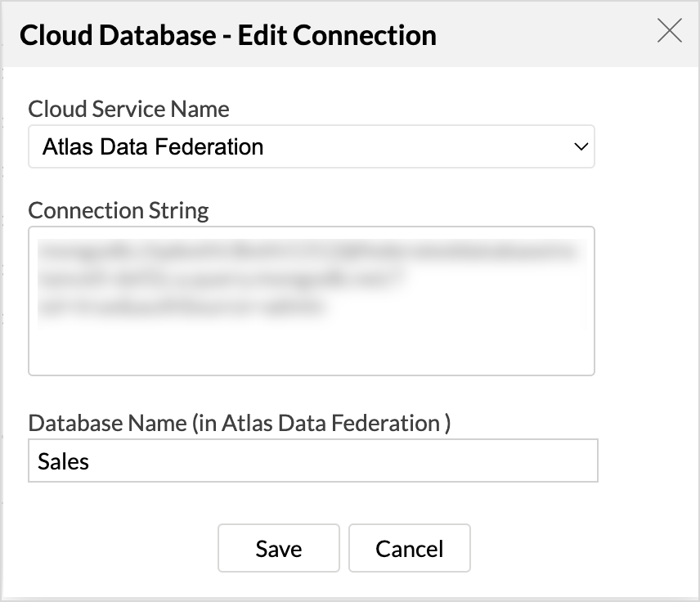
Task: Click empty space below connection string text
Action: [x=311, y=348]
